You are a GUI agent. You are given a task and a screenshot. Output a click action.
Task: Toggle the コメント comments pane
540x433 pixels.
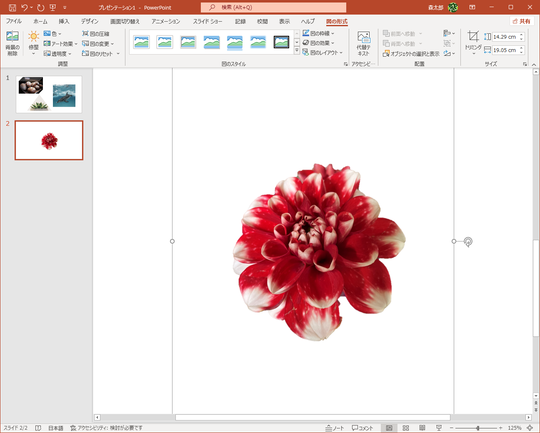pyautogui.click(x=362, y=428)
